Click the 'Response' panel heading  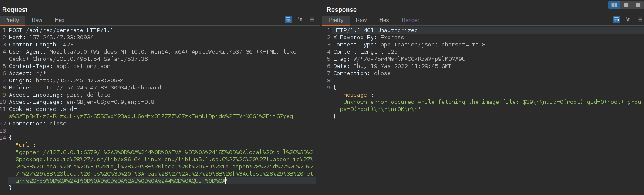point(341,9)
